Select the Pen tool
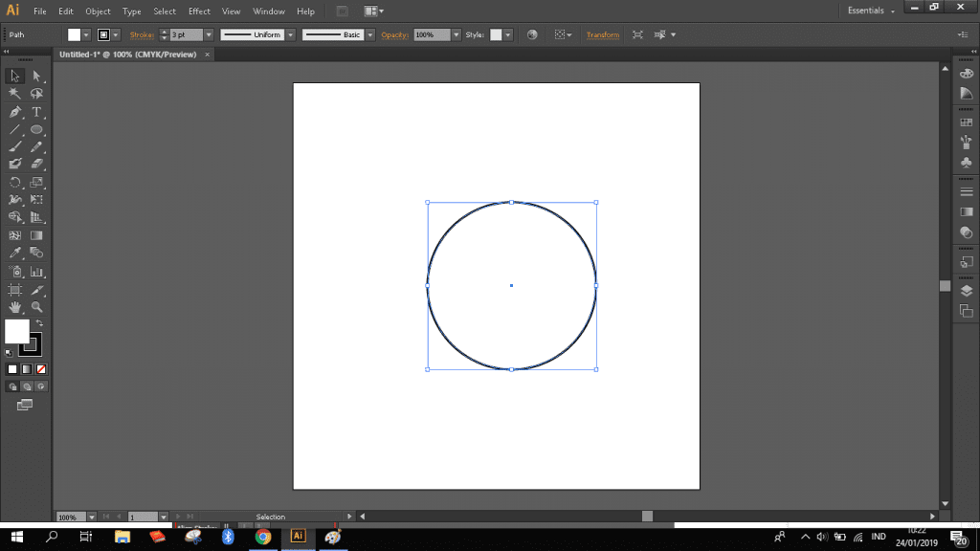 14,111
